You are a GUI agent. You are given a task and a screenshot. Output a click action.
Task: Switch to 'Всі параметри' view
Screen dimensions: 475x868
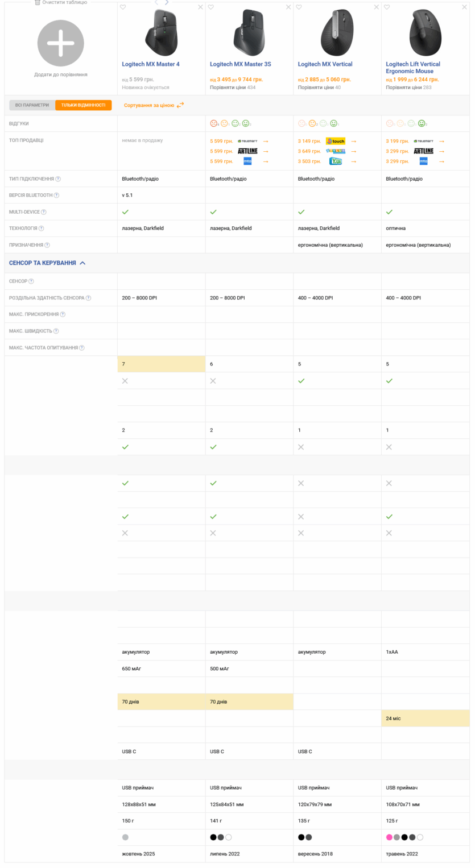pos(32,105)
